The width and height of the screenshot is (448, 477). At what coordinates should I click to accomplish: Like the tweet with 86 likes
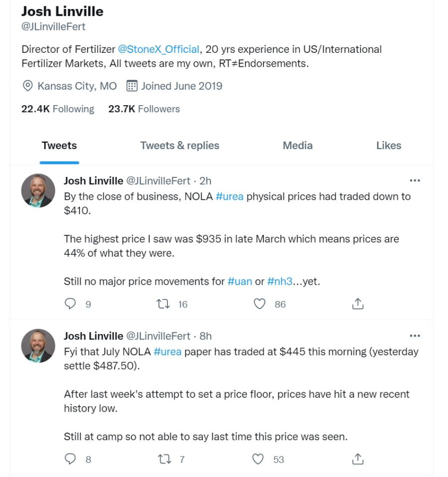coord(260,304)
